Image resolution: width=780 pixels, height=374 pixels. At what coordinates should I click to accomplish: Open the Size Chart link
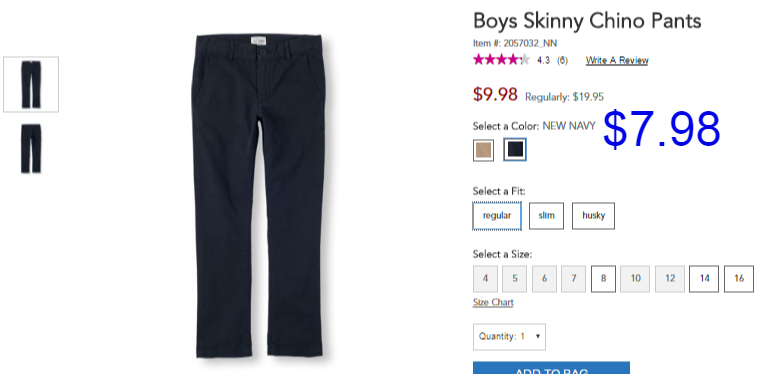(493, 302)
